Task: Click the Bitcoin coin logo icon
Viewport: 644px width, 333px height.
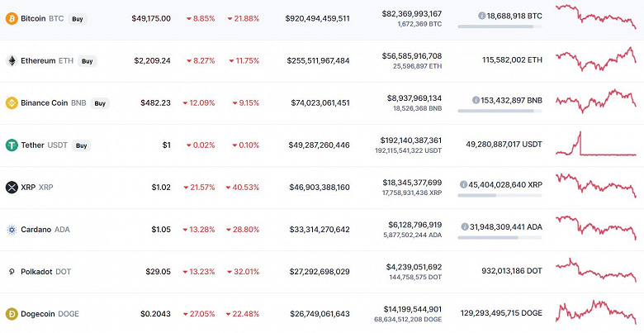Action: [x=12, y=18]
